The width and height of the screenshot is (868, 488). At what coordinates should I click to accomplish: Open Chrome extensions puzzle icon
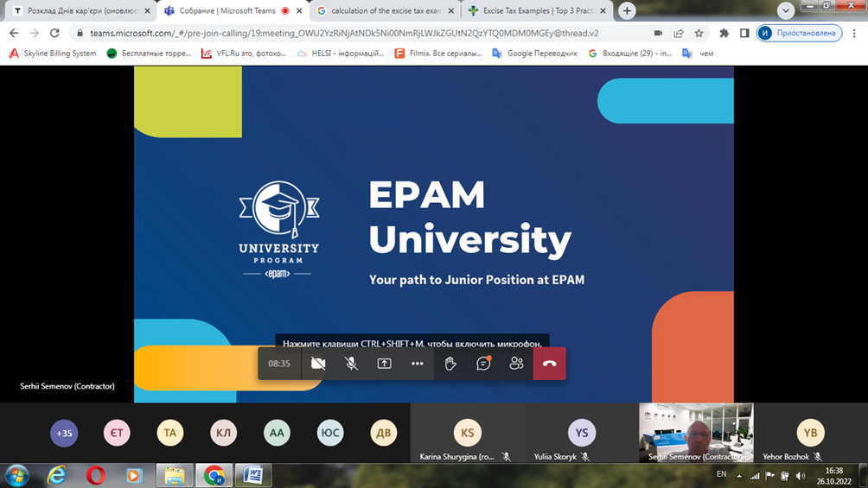tap(724, 33)
